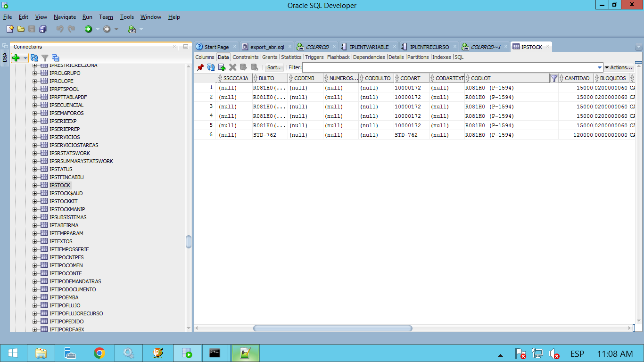Open the File menu

click(x=8, y=17)
